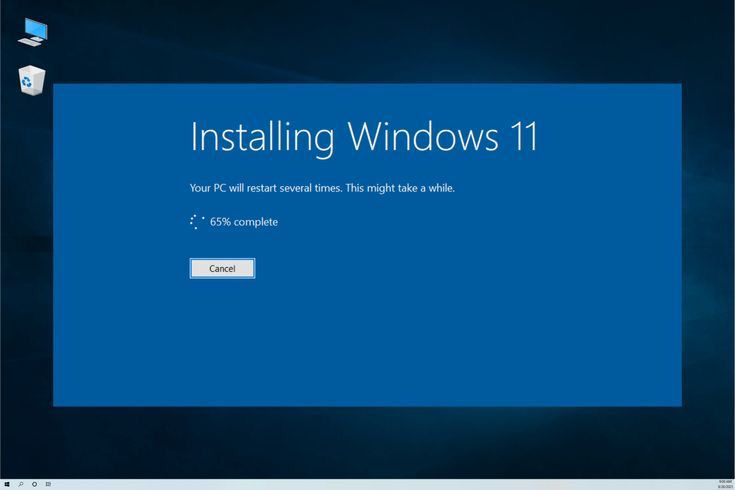Click the taskbar search magnifier icon
Viewport: 735px width, 490px height.
[20, 484]
